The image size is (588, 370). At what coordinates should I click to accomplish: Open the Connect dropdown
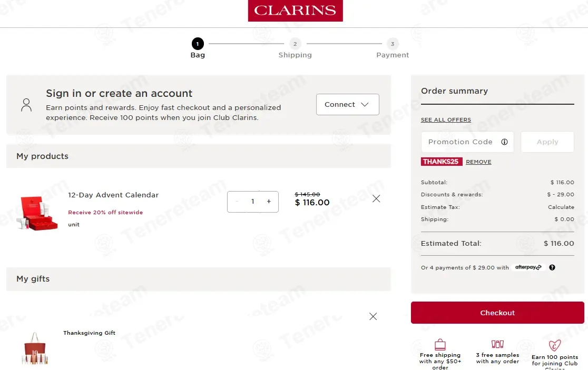coord(347,104)
